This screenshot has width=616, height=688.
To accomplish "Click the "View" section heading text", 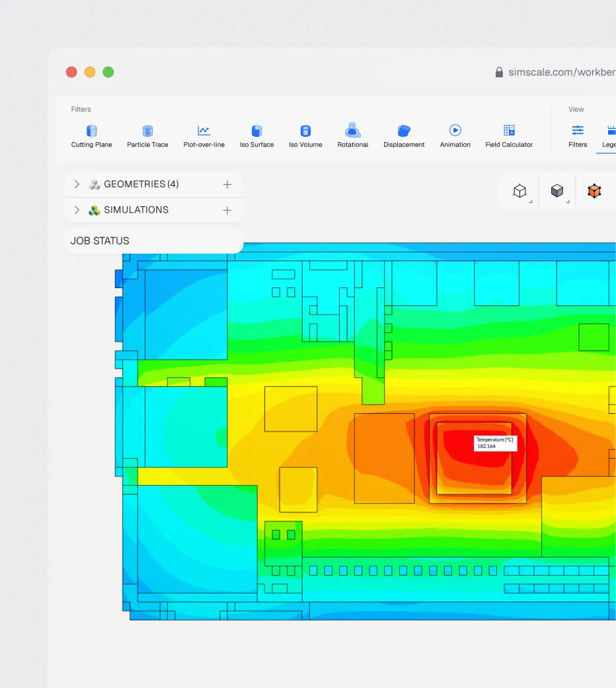I will click(x=576, y=109).
